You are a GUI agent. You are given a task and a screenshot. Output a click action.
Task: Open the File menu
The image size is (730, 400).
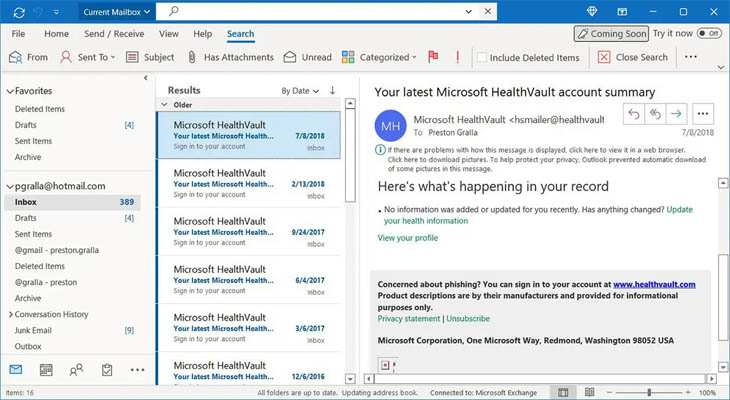click(x=18, y=34)
